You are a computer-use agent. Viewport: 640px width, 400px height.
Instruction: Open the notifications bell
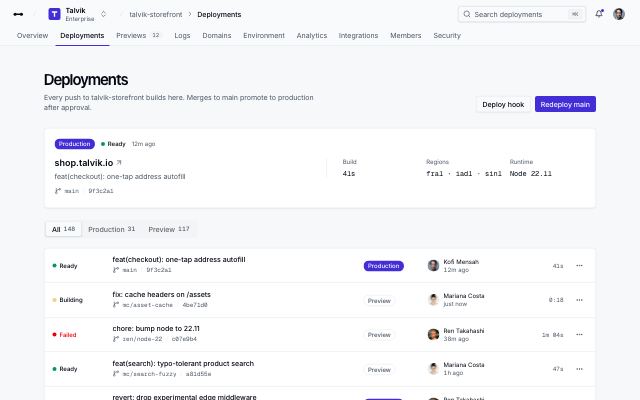coord(599,14)
